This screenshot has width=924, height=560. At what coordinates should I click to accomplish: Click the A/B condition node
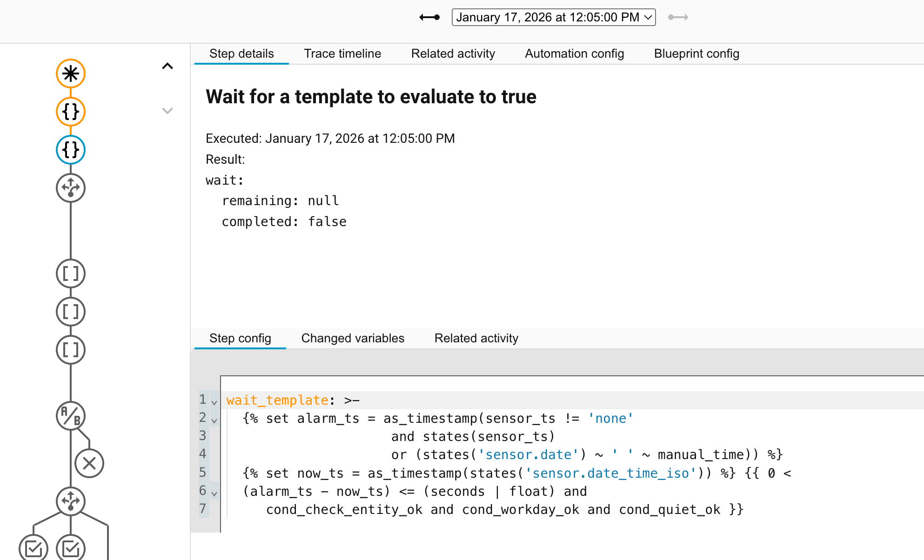tap(71, 416)
